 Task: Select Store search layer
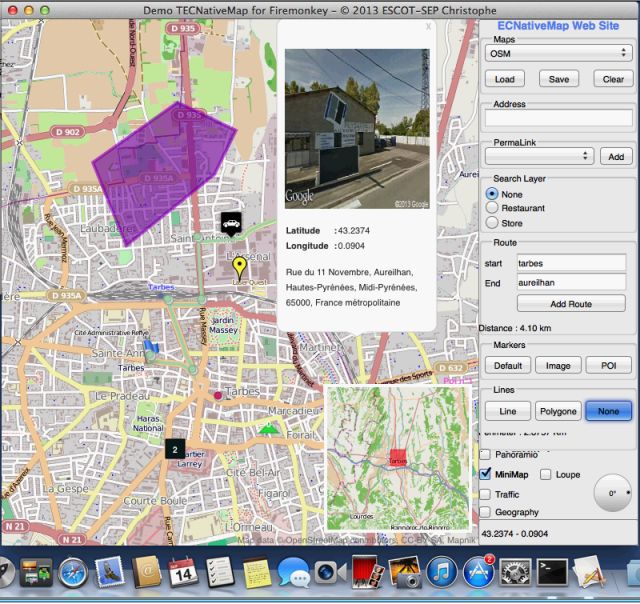click(x=492, y=222)
